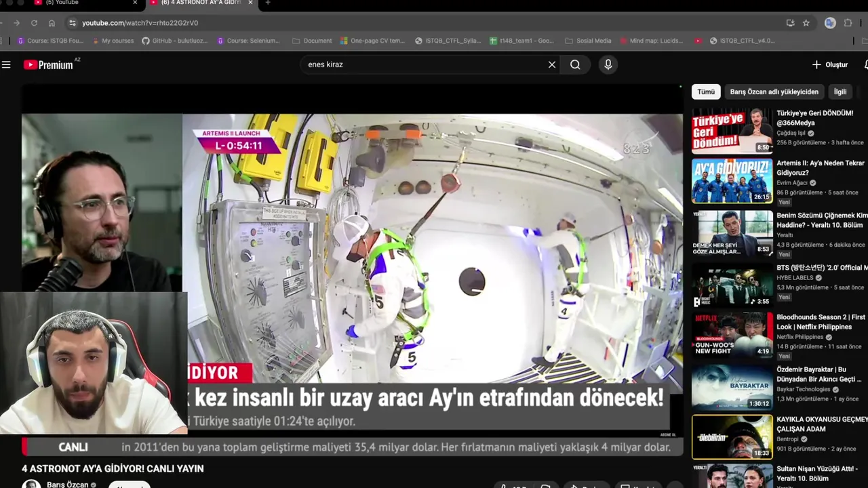
Task: Click the Oluştur create button
Action: pos(830,64)
